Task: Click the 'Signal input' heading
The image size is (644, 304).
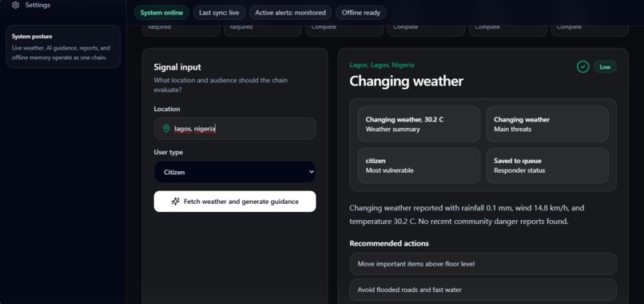Action: (x=177, y=67)
